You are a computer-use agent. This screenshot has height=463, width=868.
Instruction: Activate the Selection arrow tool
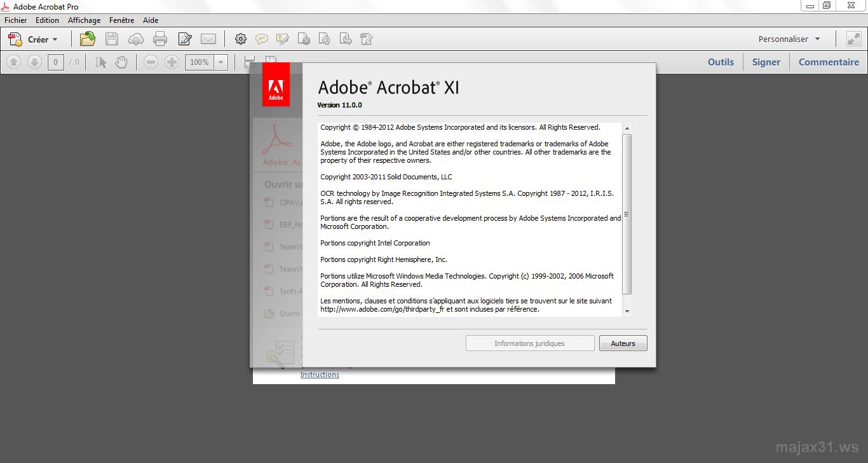coord(98,62)
